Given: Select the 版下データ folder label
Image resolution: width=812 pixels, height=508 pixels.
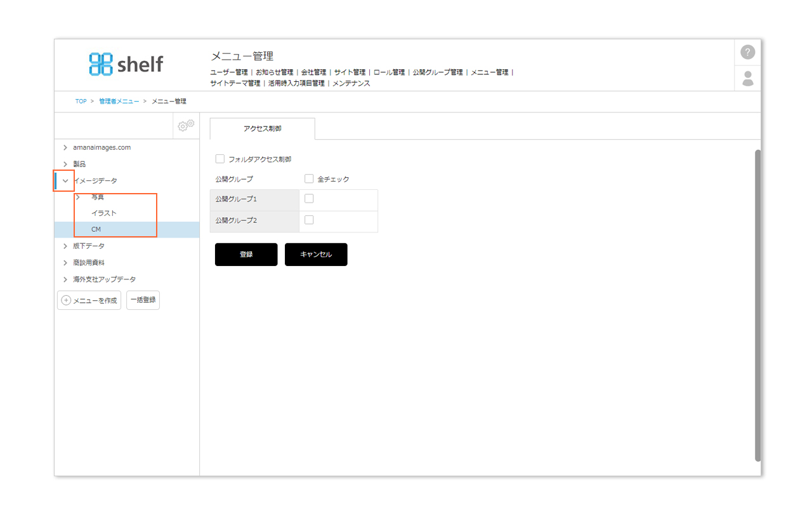Looking at the screenshot, I should point(89,246).
